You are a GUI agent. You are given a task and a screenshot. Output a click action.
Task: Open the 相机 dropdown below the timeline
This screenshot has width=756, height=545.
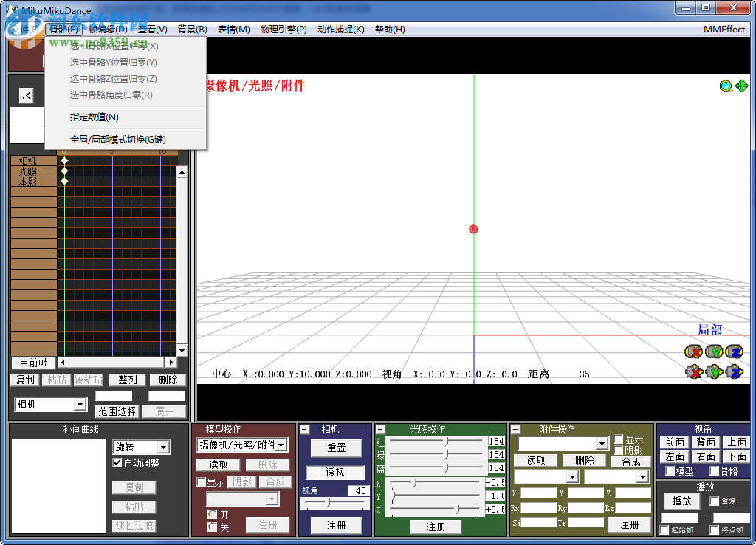(80, 405)
